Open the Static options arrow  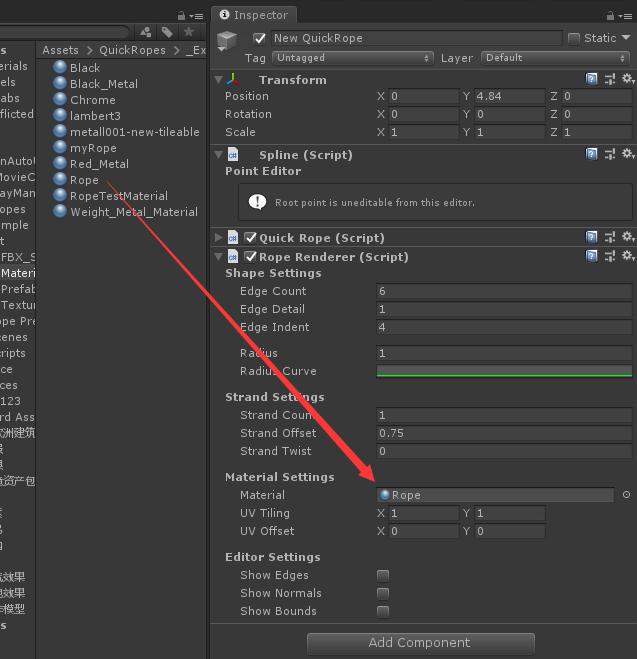pyautogui.click(x=626, y=37)
